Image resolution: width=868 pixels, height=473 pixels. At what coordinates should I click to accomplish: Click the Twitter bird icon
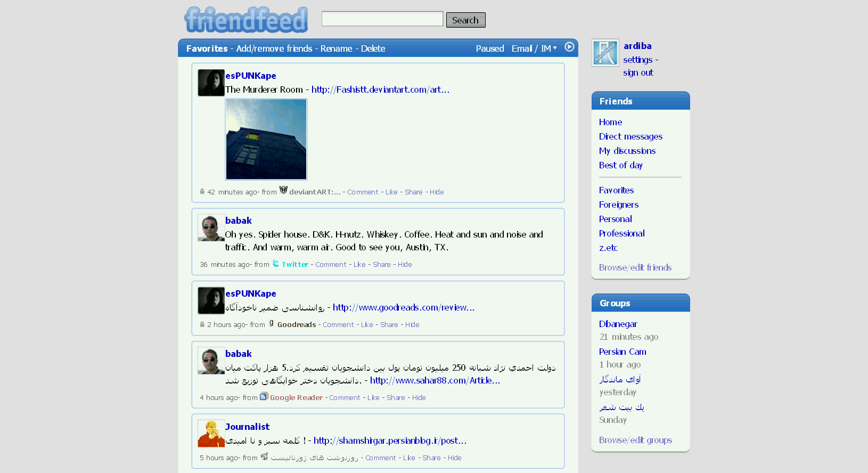coord(276,263)
